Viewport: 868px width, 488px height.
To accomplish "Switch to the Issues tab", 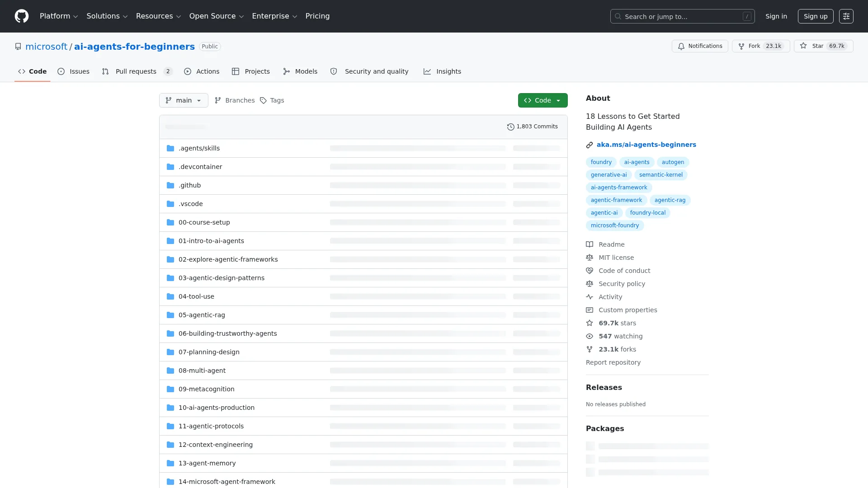I will click(x=74, y=71).
